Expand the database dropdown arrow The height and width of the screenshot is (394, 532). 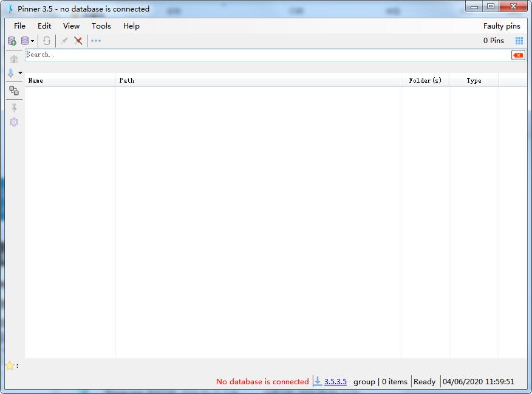tap(33, 41)
